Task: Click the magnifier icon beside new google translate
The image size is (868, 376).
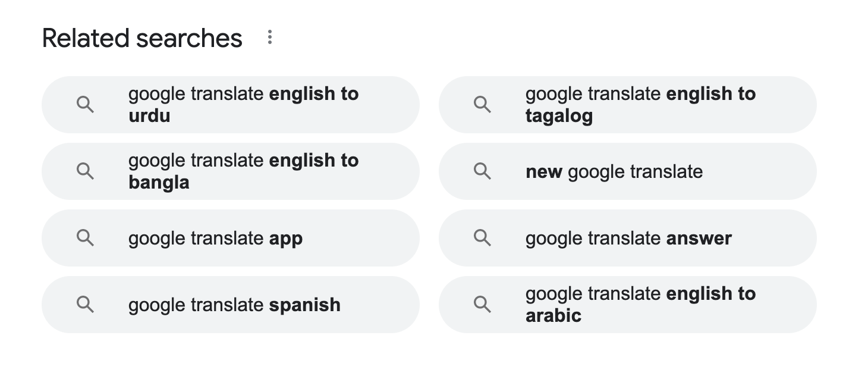Action: coord(482,171)
